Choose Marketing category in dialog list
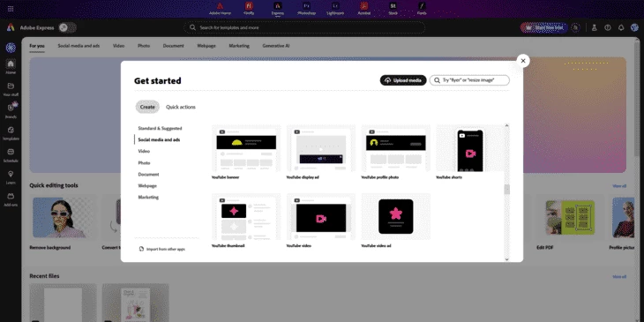Screen dimensions: 644x322 pos(148,197)
